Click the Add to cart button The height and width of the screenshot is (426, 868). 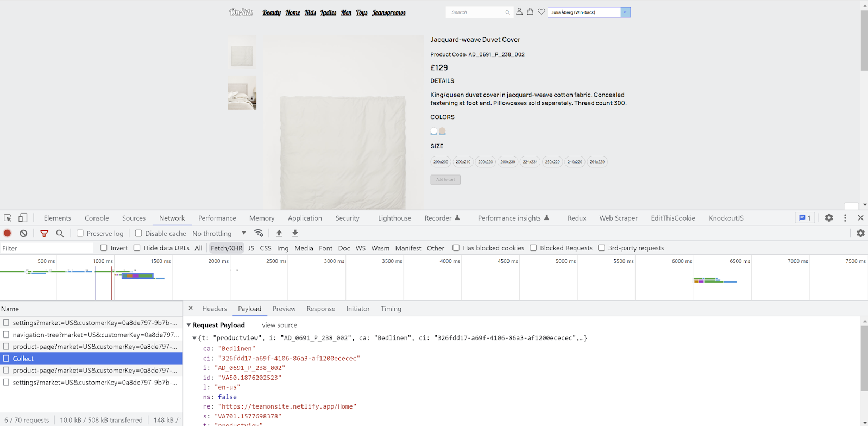(x=445, y=180)
